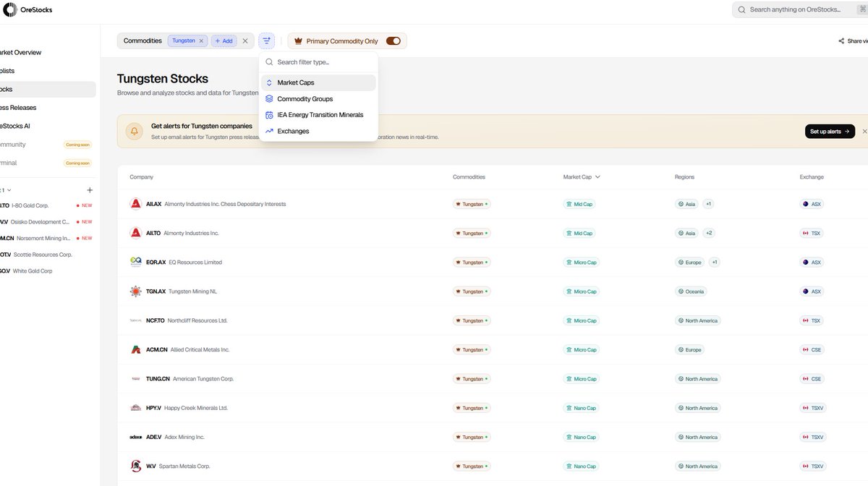Open Almonty Industries Inc. Chess Depositary Interests
The image size is (868, 486).
[225, 204]
